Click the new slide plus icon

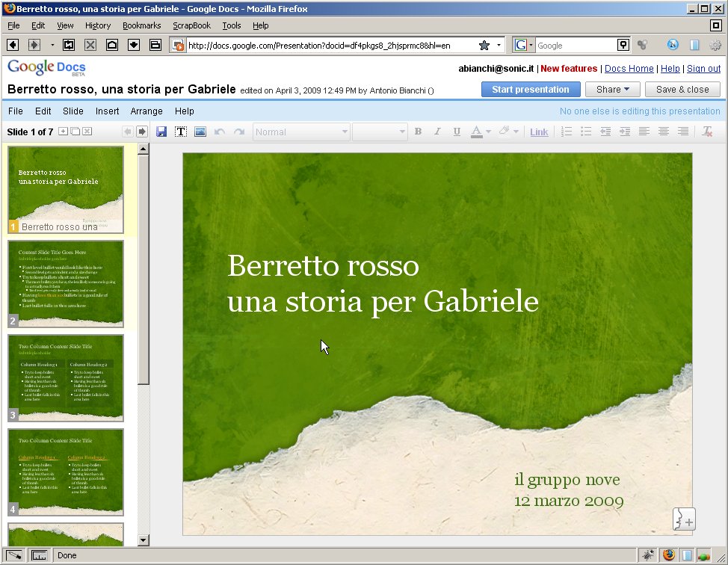point(63,132)
